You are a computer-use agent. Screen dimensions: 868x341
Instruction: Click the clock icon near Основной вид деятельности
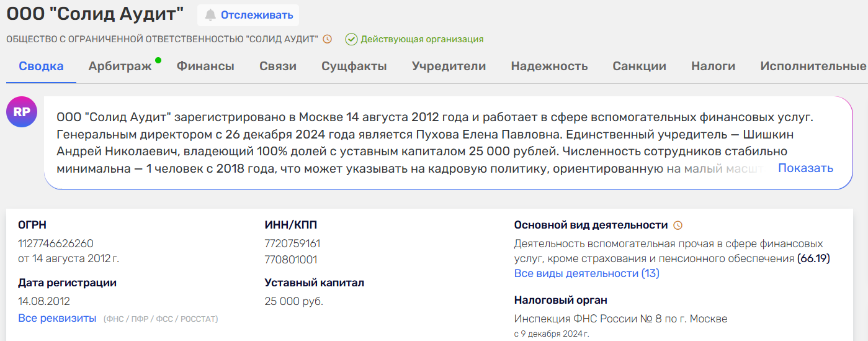678,225
